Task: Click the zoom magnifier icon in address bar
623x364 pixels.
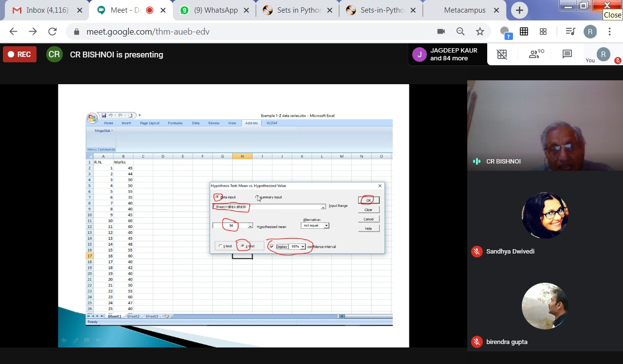Action: tap(460, 32)
